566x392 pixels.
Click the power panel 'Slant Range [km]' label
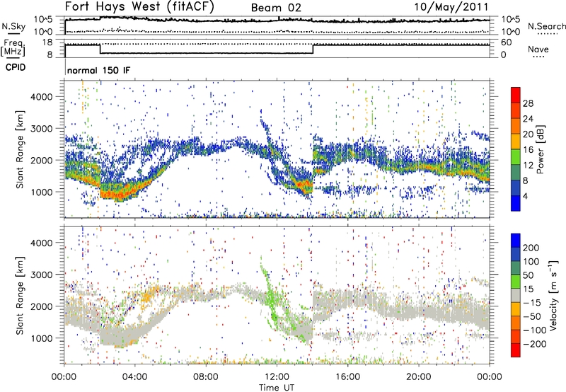coord(20,149)
